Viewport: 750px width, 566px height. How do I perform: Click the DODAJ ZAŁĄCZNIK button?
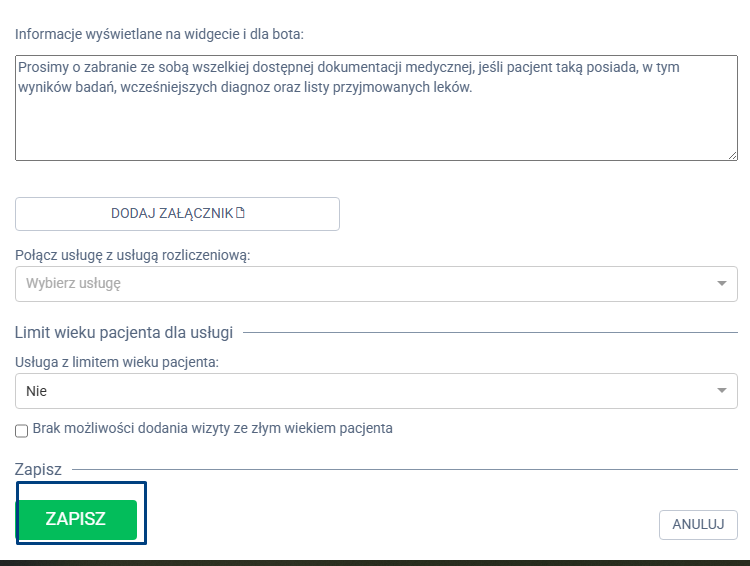172,213
